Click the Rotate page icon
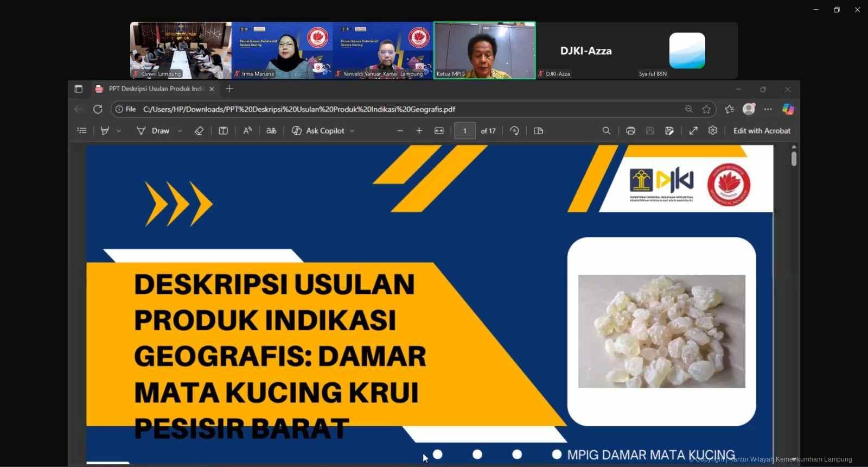 tap(514, 131)
